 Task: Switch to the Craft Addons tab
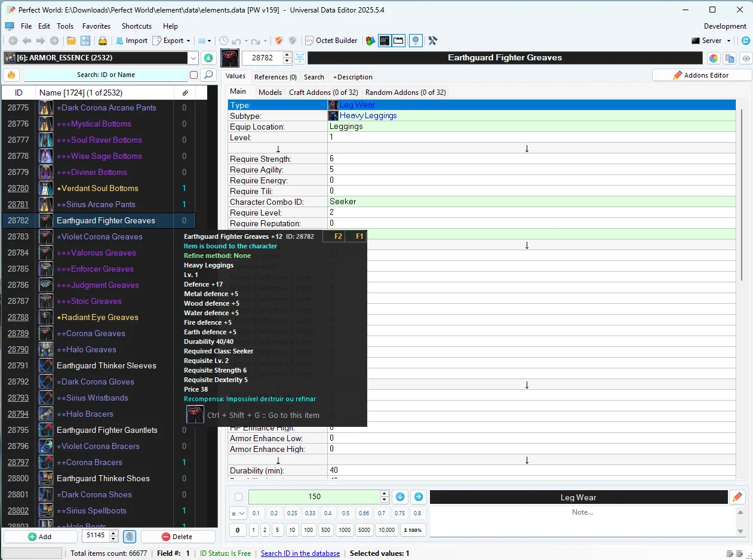tap(323, 93)
